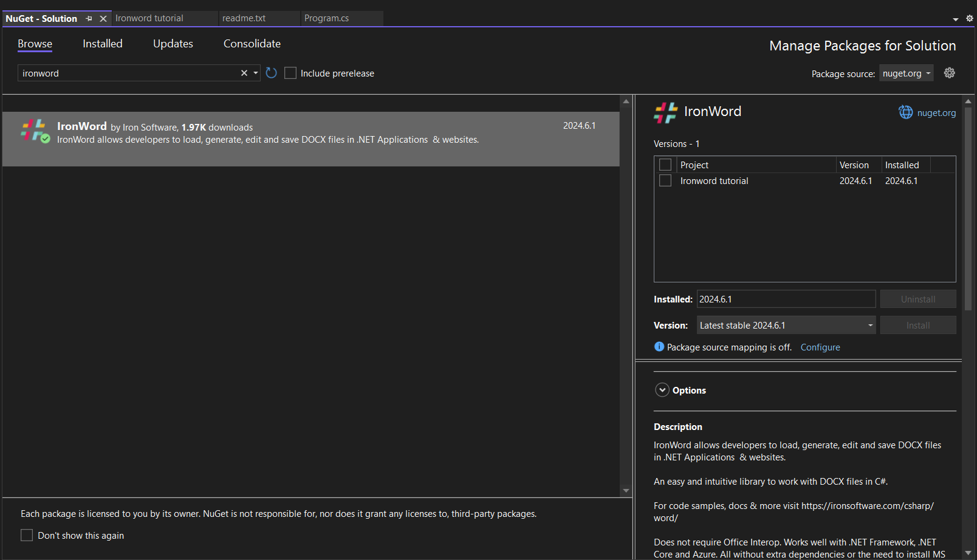This screenshot has height=560, width=977.
Task: Sort by the Installed column header
Action: tap(906, 165)
